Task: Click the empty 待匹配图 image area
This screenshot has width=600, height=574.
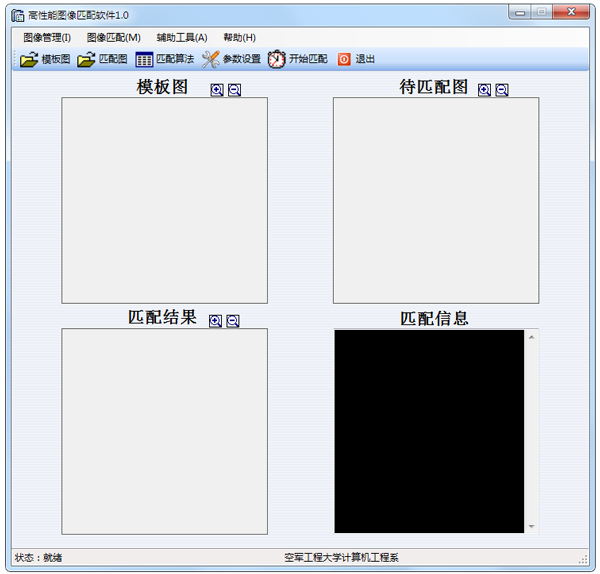Action: click(436, 201)
